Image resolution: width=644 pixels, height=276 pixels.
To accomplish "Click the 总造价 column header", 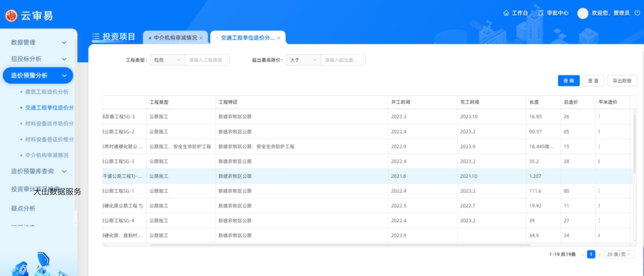I will (x=578, y=102).
